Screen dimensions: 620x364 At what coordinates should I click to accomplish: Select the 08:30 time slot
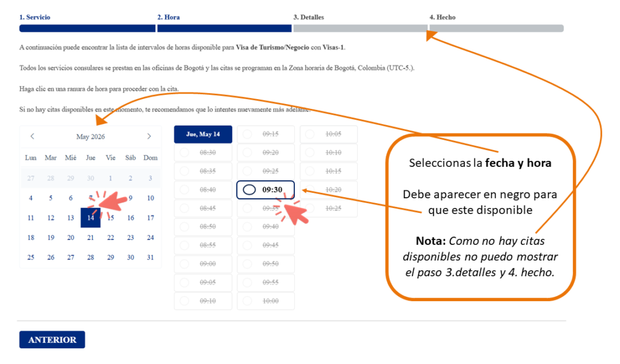(203, 152)
